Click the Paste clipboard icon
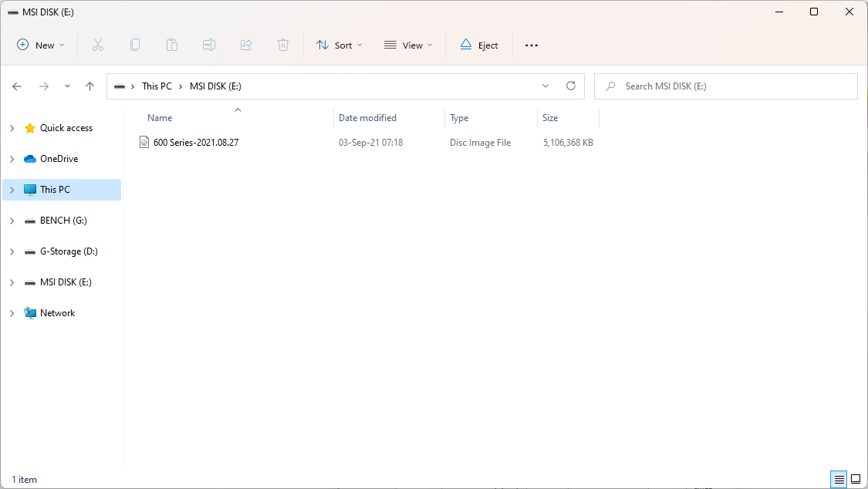The image size is (868, 489). (172, 46)
